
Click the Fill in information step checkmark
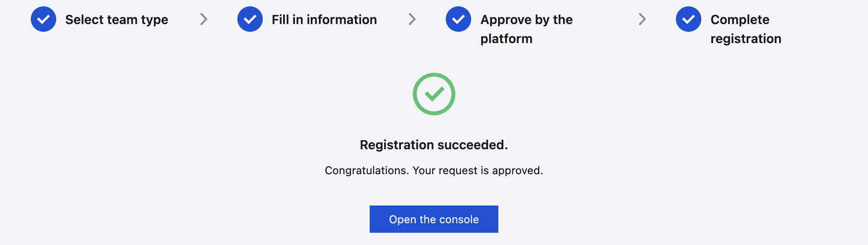tap(250, 20)
